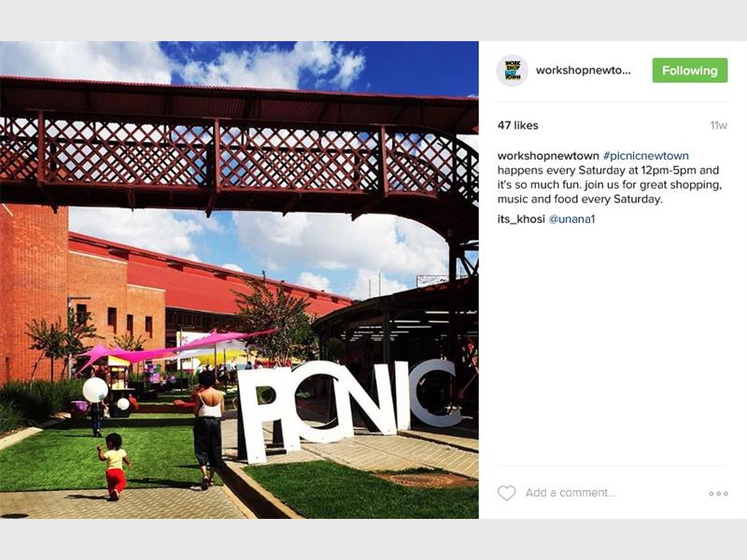Select the caption text about Saturday shopping

point(610,184)
